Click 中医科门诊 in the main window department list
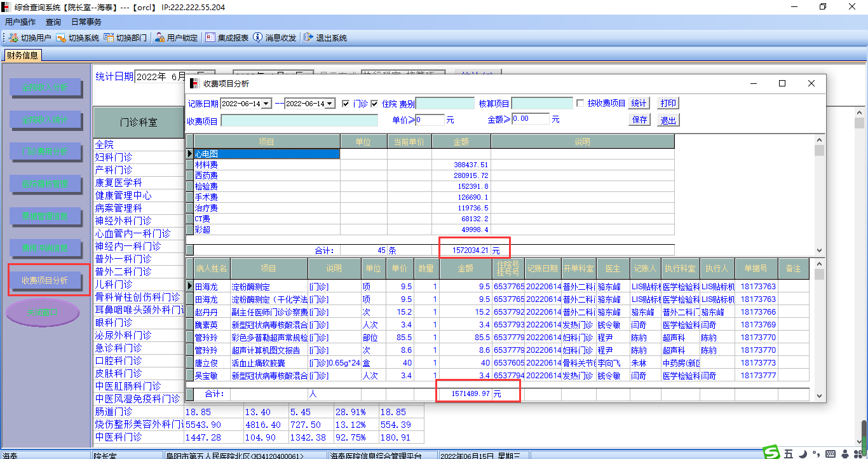 tap(119, 437)
